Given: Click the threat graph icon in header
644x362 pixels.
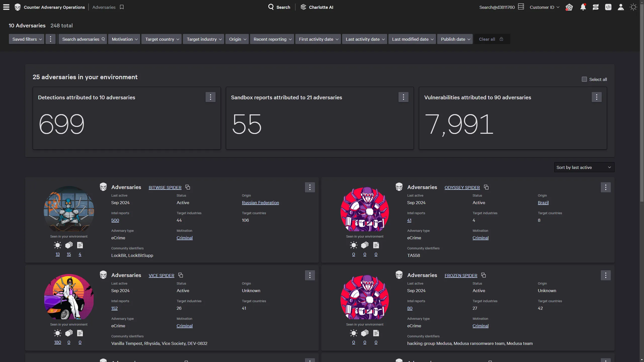Looking at the screenshot, I should click(569, 7).
